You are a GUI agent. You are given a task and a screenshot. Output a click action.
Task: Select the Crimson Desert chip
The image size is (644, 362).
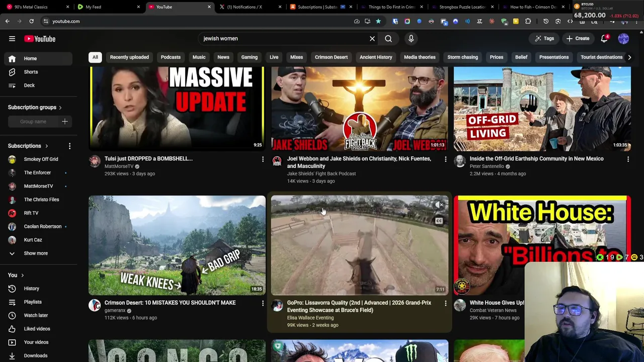pos(331,57)
